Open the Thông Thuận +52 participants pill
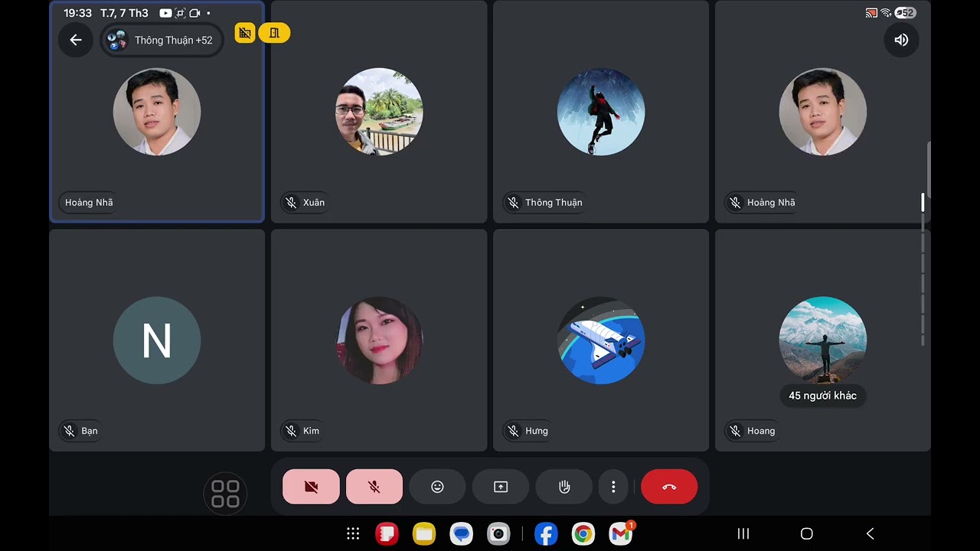Screen dimensions: 980x551 (x=162, y=40)
